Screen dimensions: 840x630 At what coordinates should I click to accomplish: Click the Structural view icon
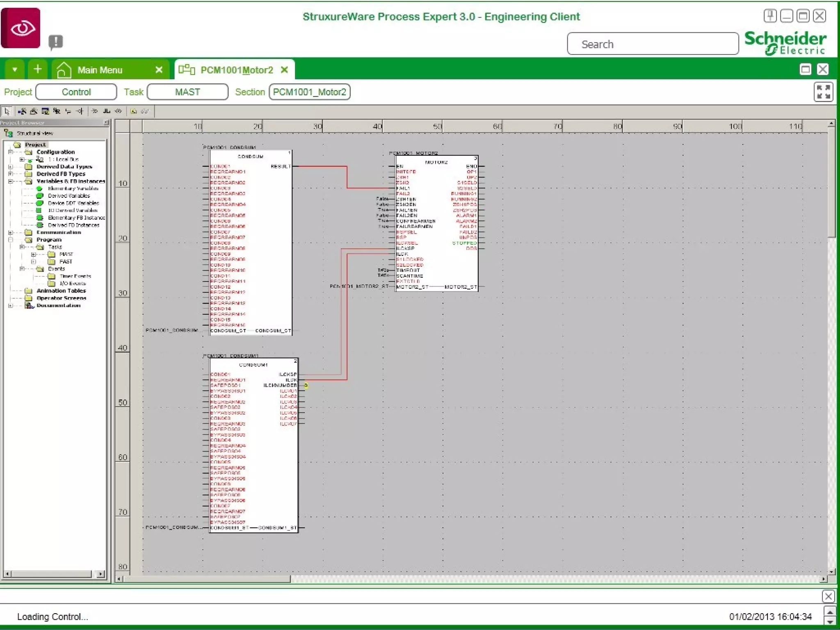click(x=8, y=133)
